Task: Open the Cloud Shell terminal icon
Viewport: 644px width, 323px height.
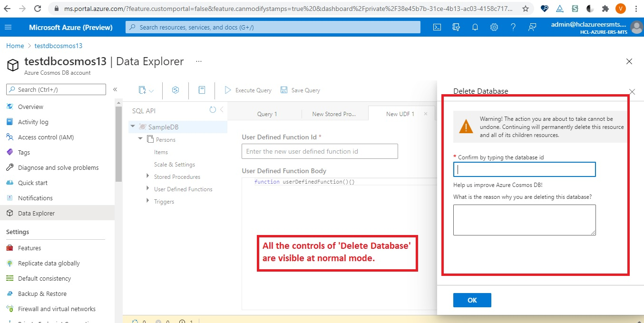Action: [x=437, y=27]
